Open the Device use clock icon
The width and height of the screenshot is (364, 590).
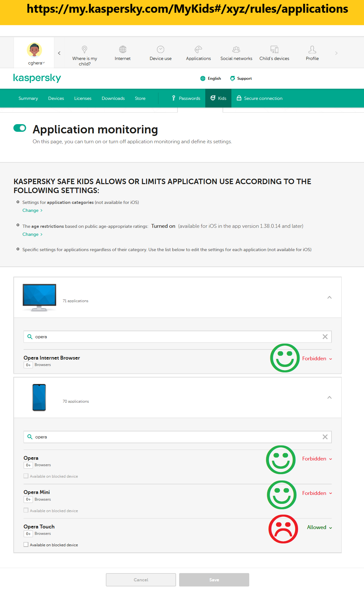(x=161, y=49)
